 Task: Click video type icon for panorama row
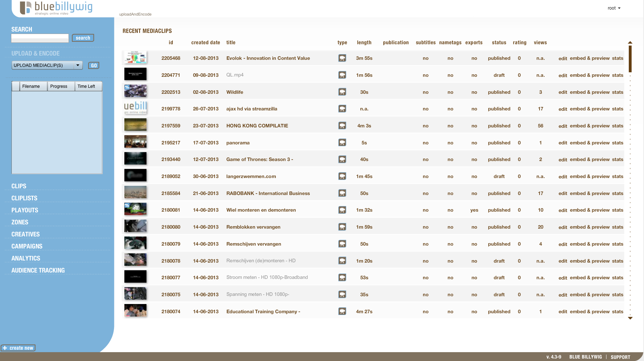(x=342, y=143)
